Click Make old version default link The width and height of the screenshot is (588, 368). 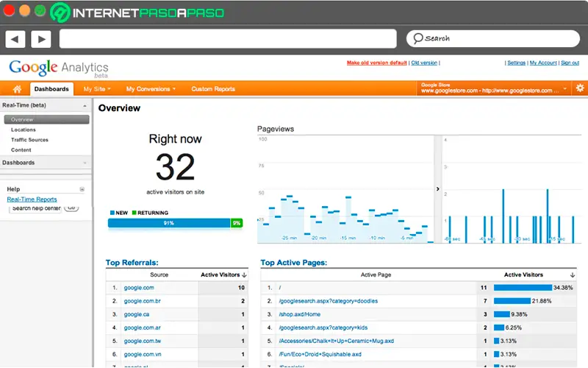(x=376, y=63)
